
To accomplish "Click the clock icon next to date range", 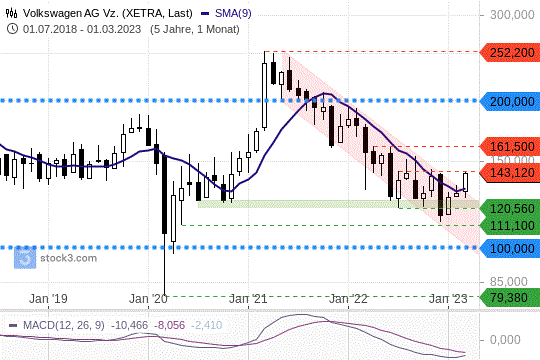I will (x=12, y=29).
